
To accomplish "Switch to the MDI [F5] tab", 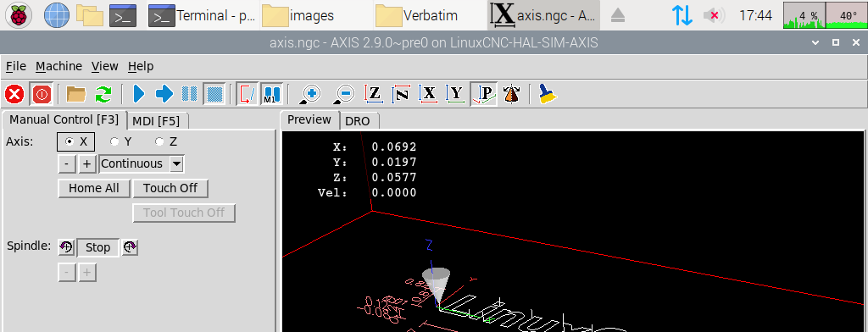I will [x=158, y=120].
